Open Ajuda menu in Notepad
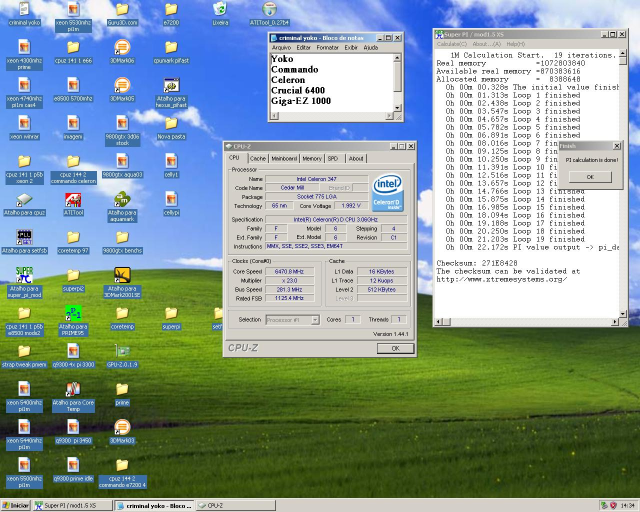 coord(371,48)
